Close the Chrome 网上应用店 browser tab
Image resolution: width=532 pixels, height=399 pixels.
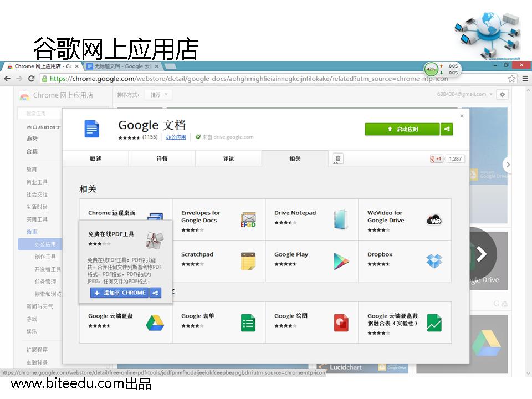tap(77, 66)
